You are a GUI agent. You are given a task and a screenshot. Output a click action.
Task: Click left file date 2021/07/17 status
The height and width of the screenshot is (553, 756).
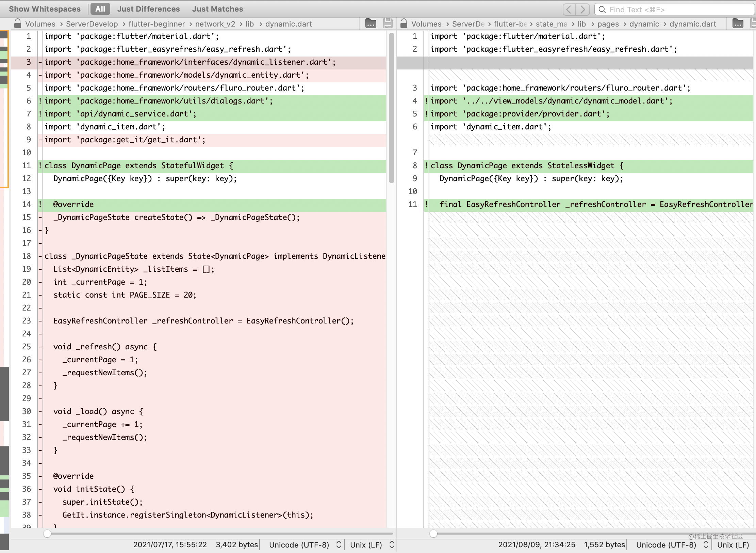point(170,545)
